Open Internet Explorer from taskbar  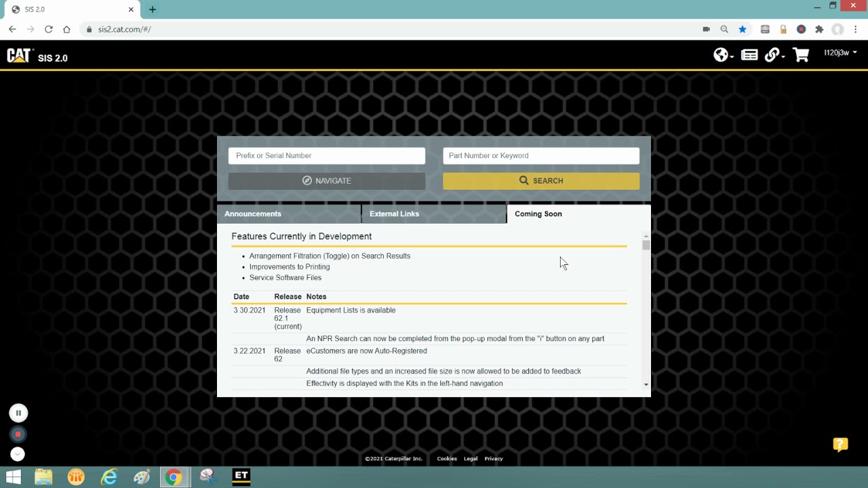[x=109, y=477]
